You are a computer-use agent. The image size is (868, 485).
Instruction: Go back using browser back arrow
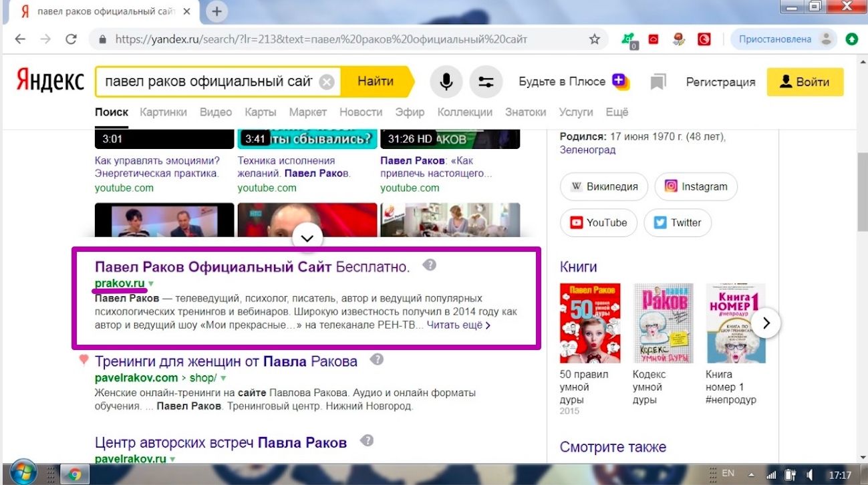(20, 39)
